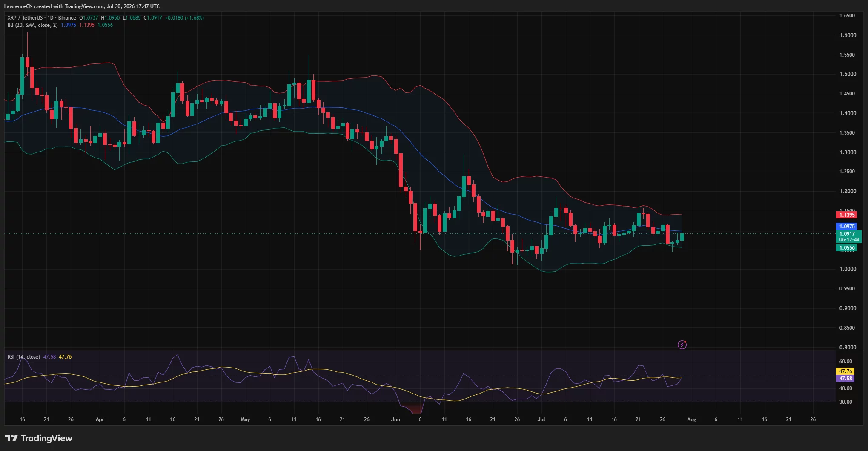This screenshot has height=451, width=868.
Task: Click the BB legend green value 1.0556
Action: [x=105, y=25]
